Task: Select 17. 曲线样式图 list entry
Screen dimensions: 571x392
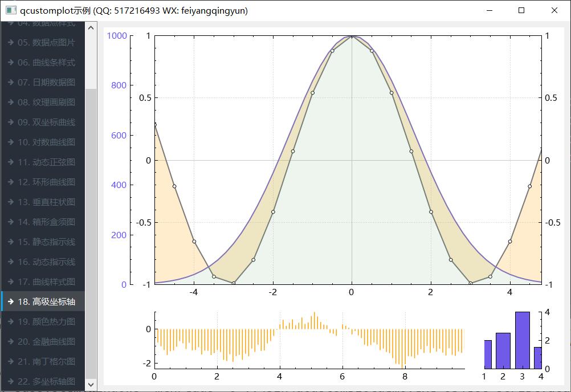Action: tap(46, 282)
